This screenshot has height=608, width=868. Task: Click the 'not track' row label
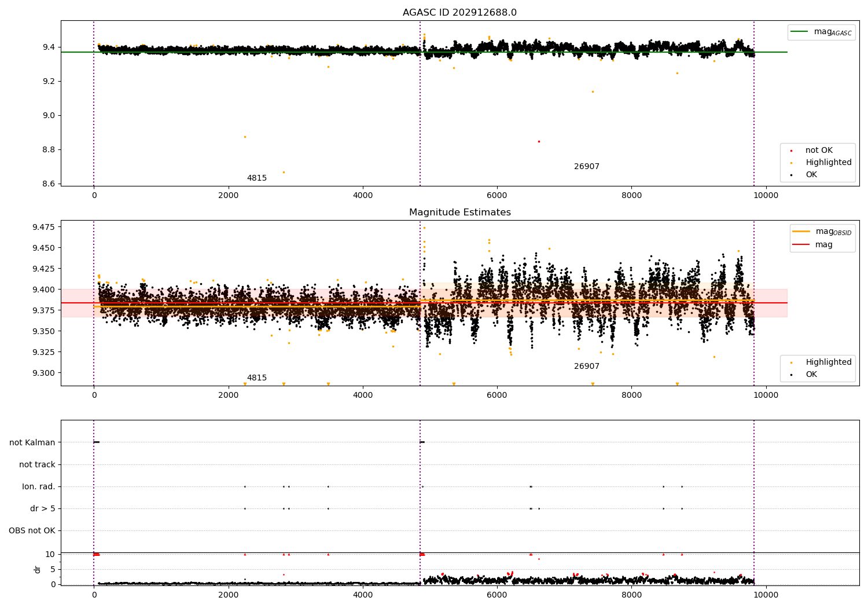coord(37,465)
